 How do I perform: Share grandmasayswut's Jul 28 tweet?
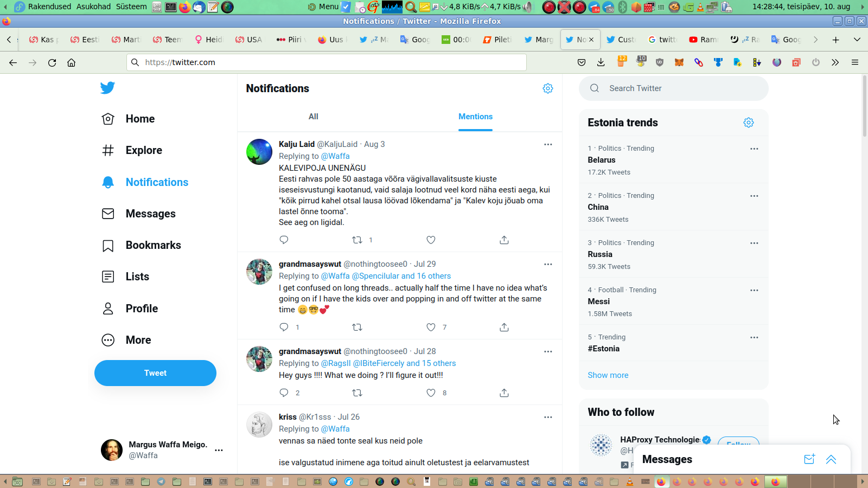(504, 393)
